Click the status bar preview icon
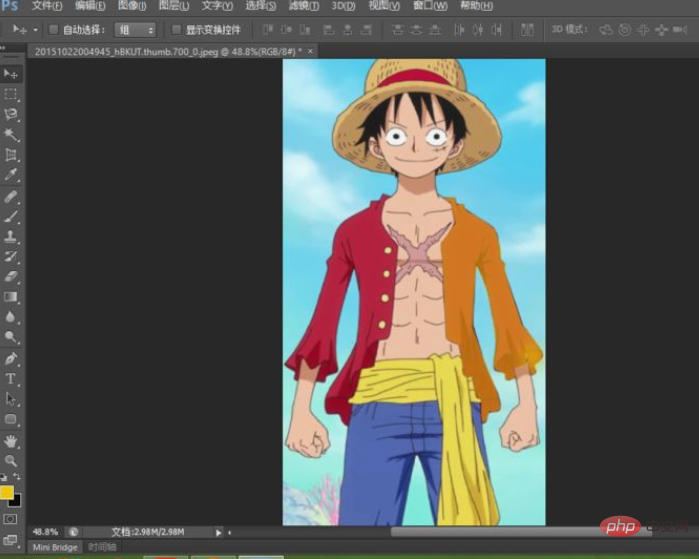This screenshot has height=559, width=699. 73,532
